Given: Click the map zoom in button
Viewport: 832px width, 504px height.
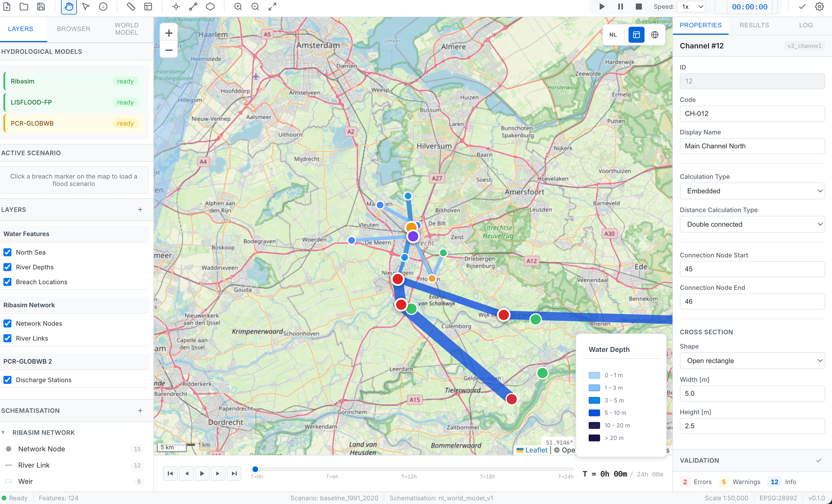Looking at the screenshot, I should [169, 33].
